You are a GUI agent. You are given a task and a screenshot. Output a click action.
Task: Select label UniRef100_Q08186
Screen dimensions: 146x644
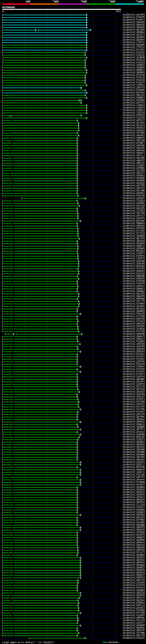(x=134, y=261)
